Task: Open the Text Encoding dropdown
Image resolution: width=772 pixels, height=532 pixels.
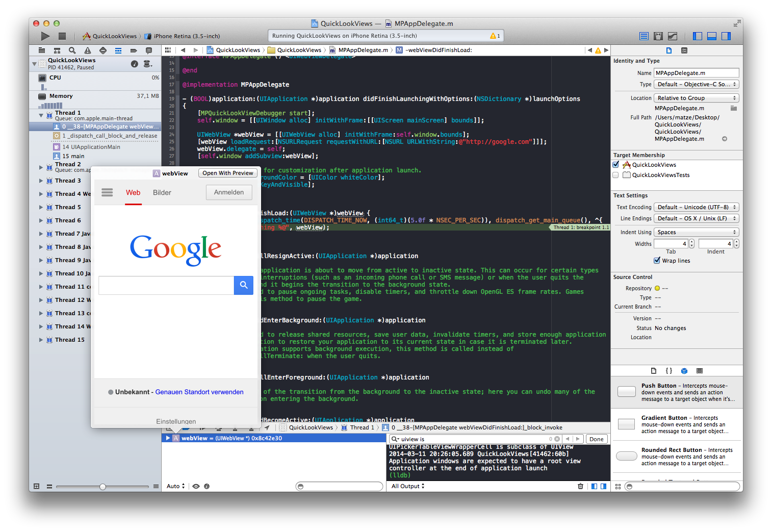Action: (697, 207)
